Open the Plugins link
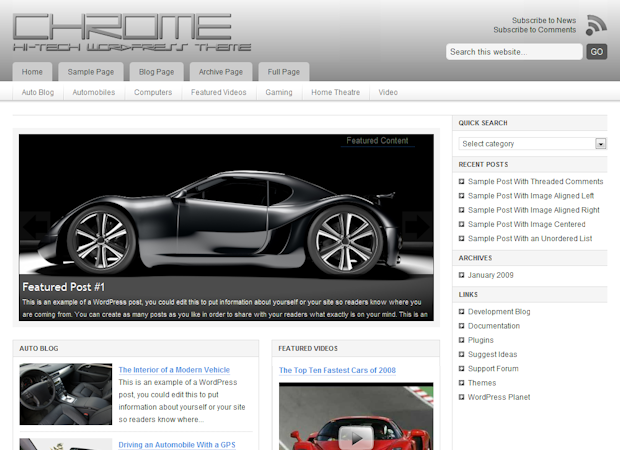 click(x=480, y=340)
